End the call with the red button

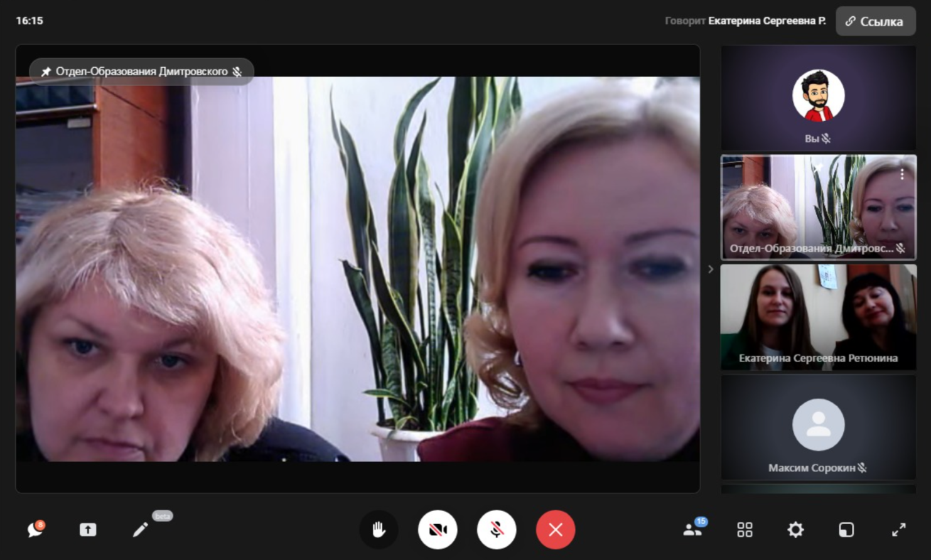(x=556, y=530)
